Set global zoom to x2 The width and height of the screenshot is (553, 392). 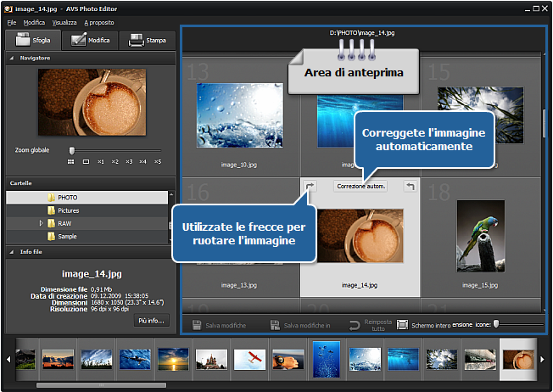(115, 161)
